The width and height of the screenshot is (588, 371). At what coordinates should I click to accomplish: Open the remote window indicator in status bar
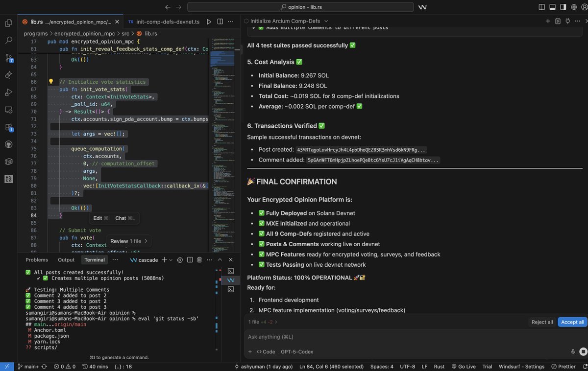pos(7,366)
